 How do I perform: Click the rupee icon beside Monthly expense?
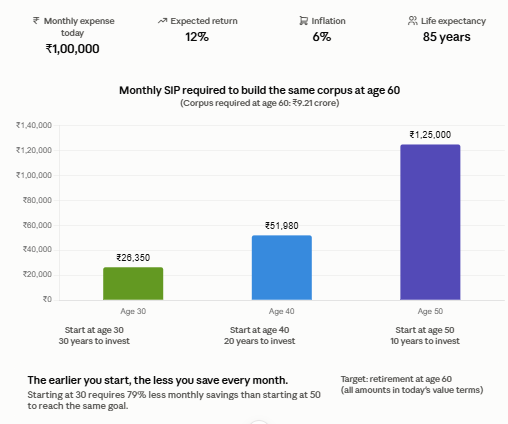coord(36,21)
